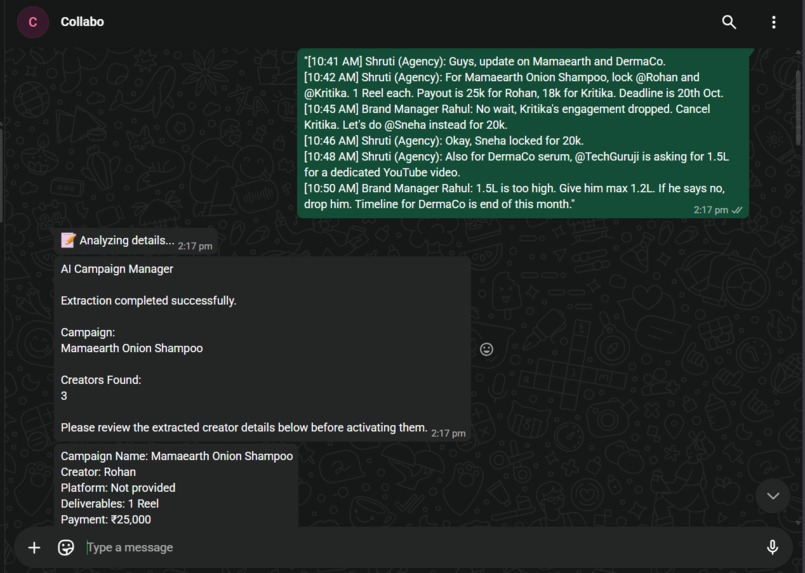Open the emoji and sticker picker
The image size is (805, 573).
(x=66, y=548)
